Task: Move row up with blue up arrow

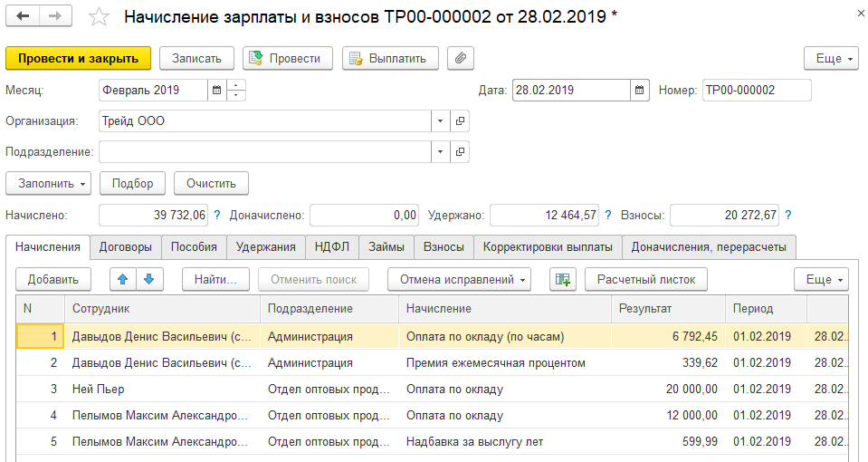Action: coord(125,279)
